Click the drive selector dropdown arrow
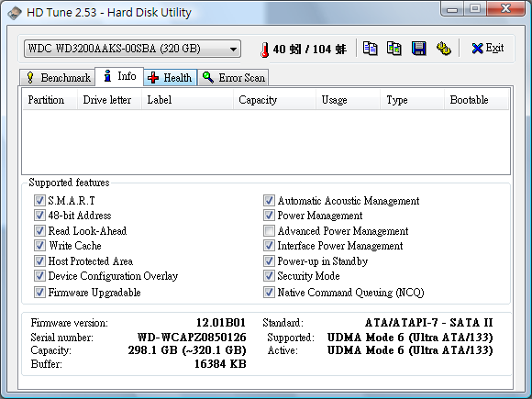The width and height of the screenshot is (532, 399). coord(233,49)
